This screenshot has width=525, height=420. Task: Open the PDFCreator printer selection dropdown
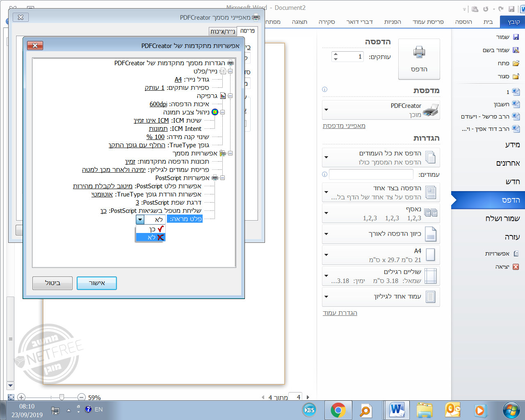[326, 110]
